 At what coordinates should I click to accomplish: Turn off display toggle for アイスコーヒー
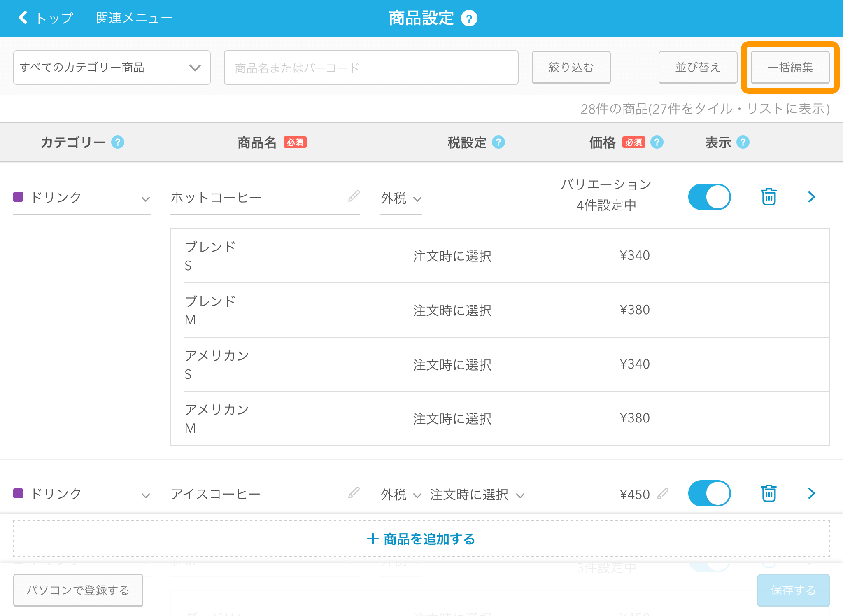click(x=709, y=493)
